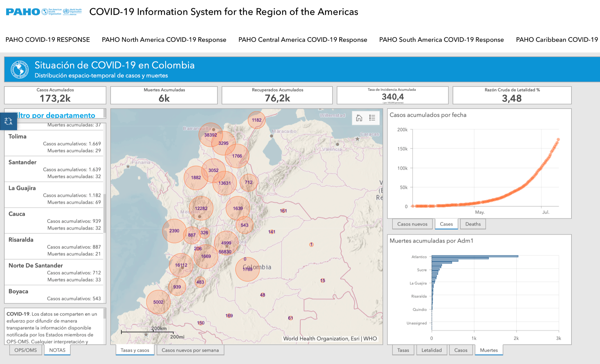
Task: Click the PAHO logo
Action: point(23,12)
